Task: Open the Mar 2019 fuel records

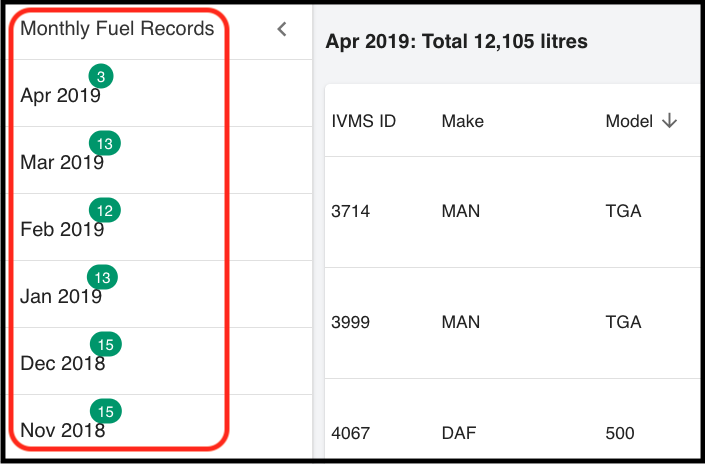Action: click(x=61, y=163)
